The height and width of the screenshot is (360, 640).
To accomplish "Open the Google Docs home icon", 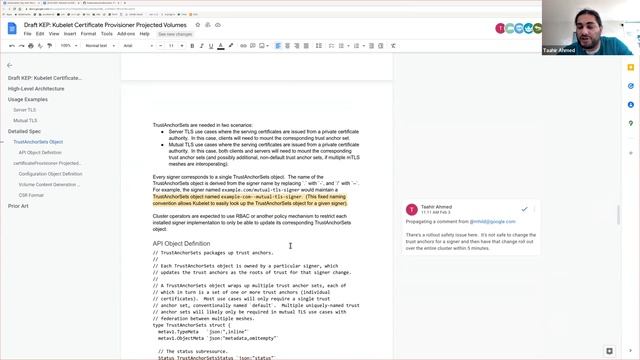I will [x=12, y=28].
